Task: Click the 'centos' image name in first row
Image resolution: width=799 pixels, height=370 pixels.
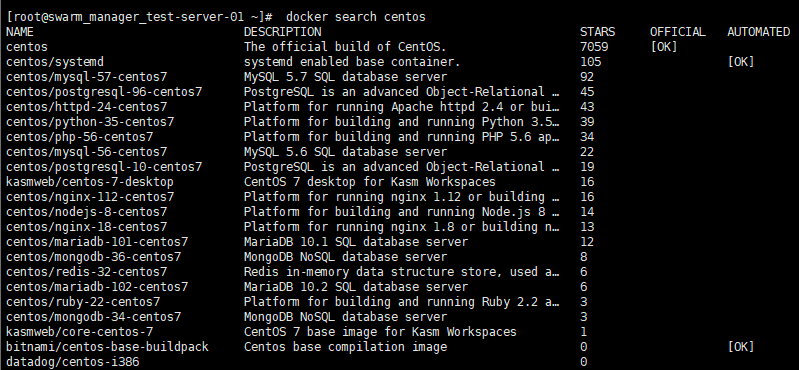Action: 27,47
